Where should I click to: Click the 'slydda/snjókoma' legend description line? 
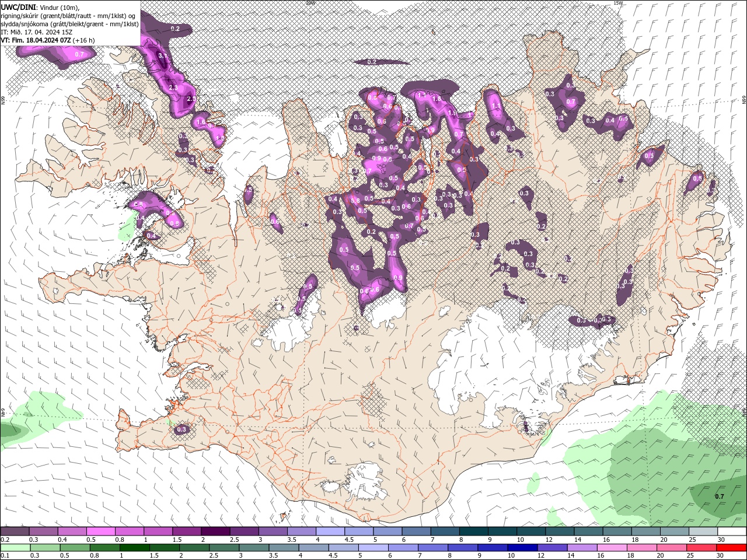[69, 24]
